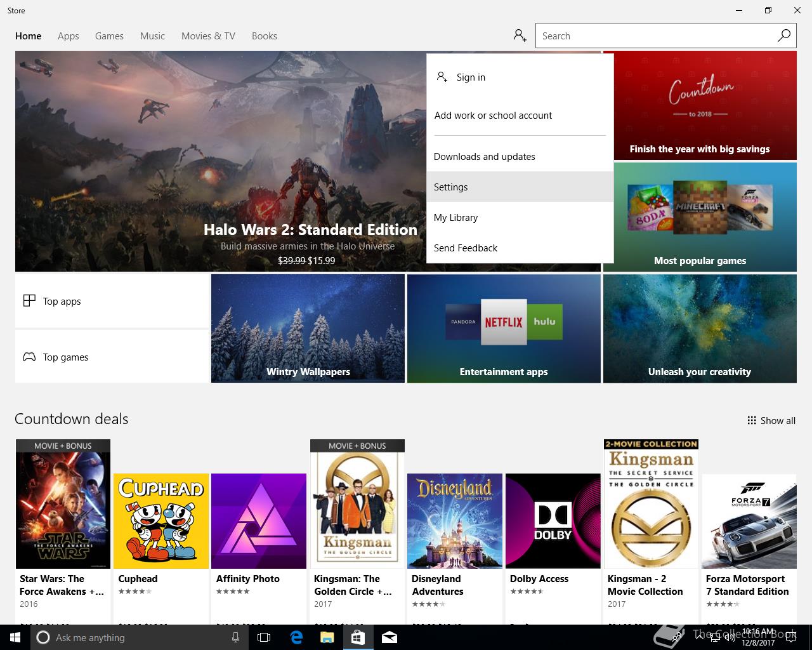
Task: Launch Microsoft Edge from taskbar
Action: [x=296, y=637]
